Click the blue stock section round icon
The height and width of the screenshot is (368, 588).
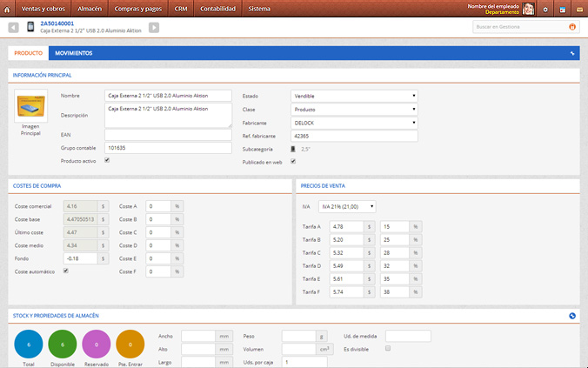tap(571, 316)
